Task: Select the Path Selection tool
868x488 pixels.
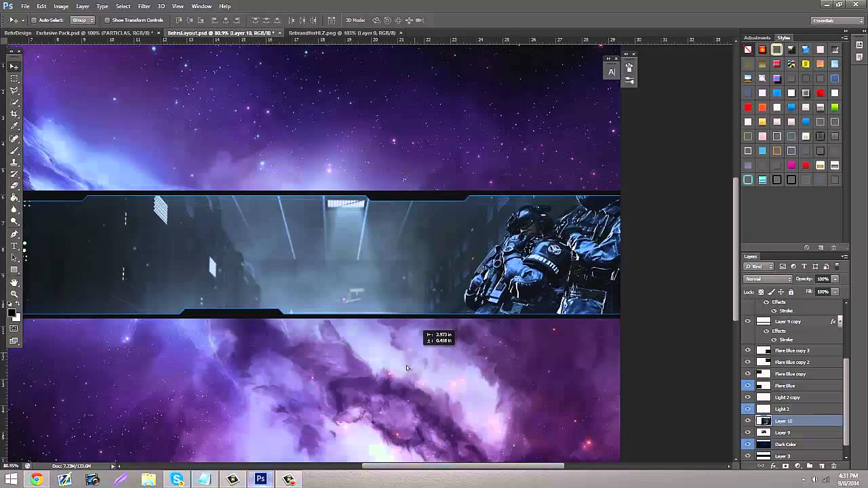Action: (x=14, y=258)
